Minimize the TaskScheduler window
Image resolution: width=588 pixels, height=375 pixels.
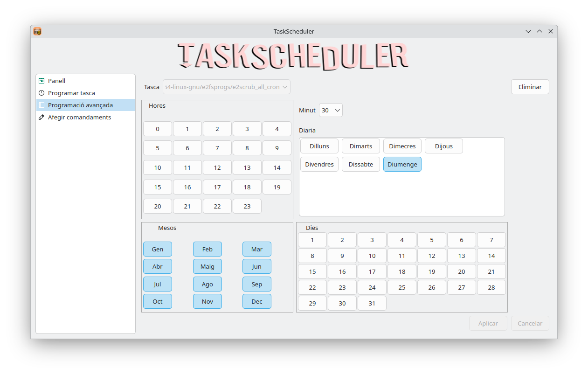tap(528, 31)
